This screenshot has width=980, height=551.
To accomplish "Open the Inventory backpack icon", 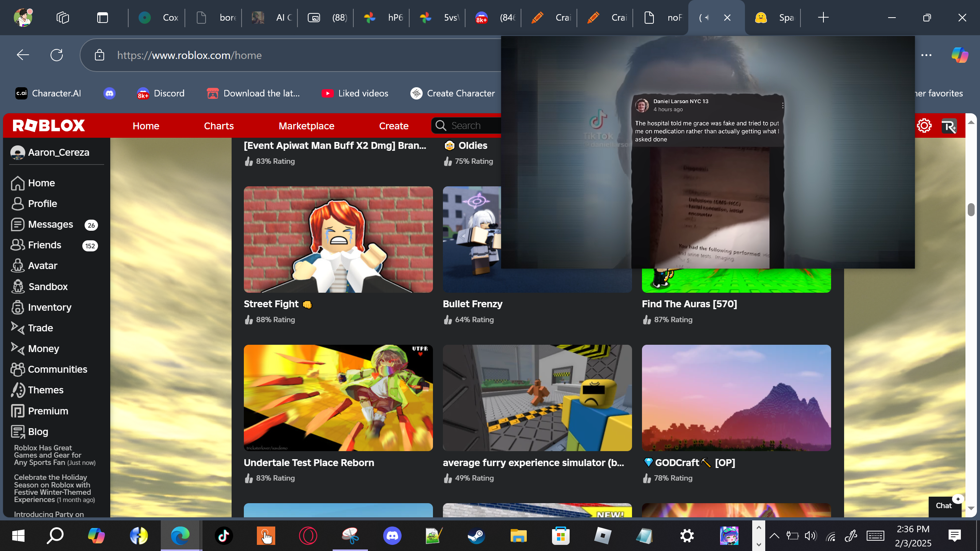I will pyautogui.click(x=18, y=307).
